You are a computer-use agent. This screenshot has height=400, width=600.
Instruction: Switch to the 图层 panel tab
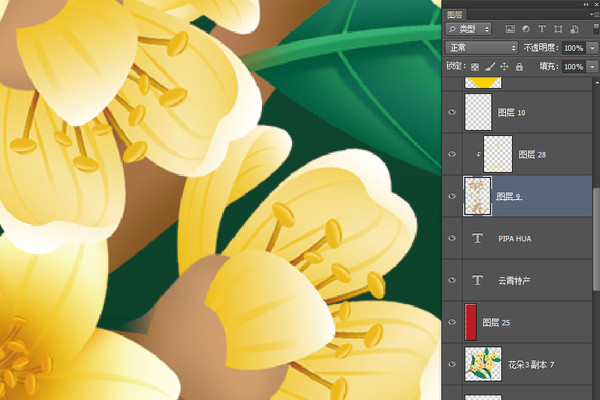pos(455,15)
